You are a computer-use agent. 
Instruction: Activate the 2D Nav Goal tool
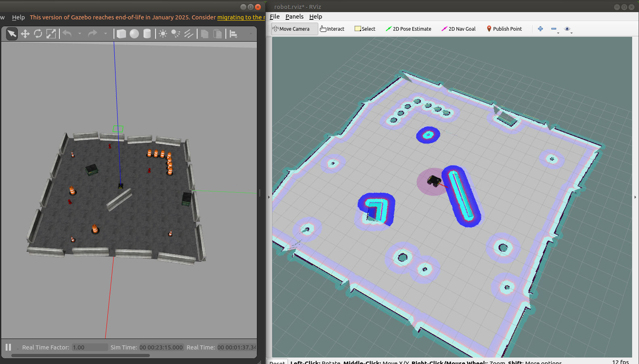point(458,29)
